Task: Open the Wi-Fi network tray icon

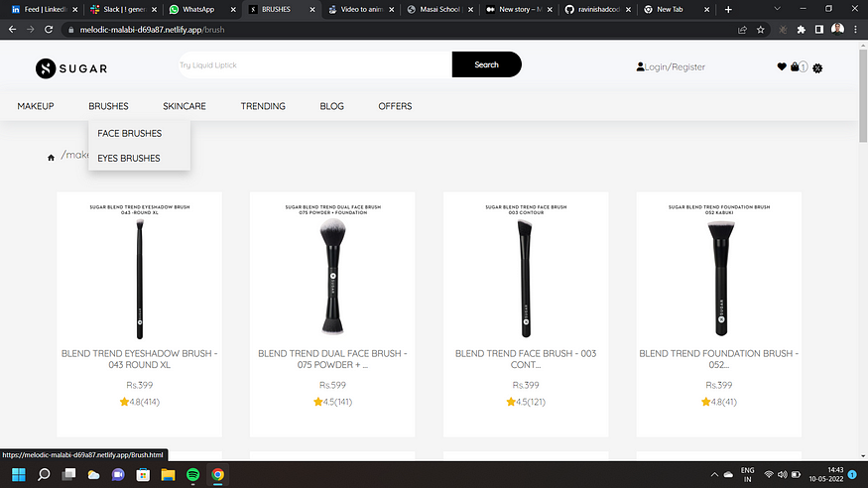Action: [769, 475]
